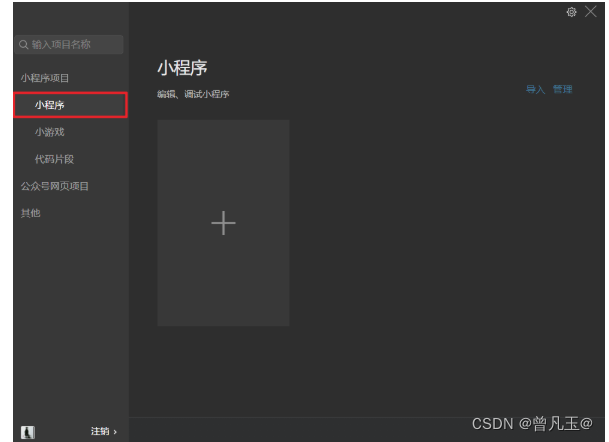
Task: Expand the 公众号网页项目 category
Action: pos(54,186)
